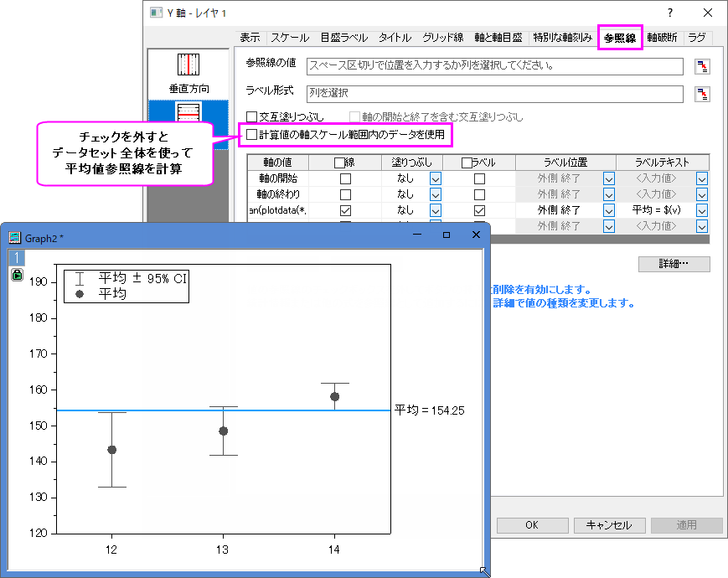The image size is (728, 578).
Task: Uncheck the 線 box for the mean(plotdata) row
Action: (x=345, y=210)
